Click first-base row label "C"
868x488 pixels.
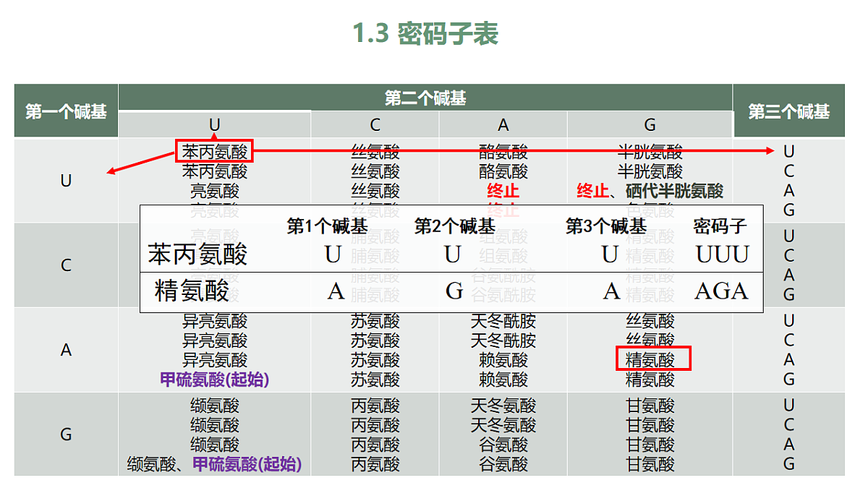[x=66, y=265]
